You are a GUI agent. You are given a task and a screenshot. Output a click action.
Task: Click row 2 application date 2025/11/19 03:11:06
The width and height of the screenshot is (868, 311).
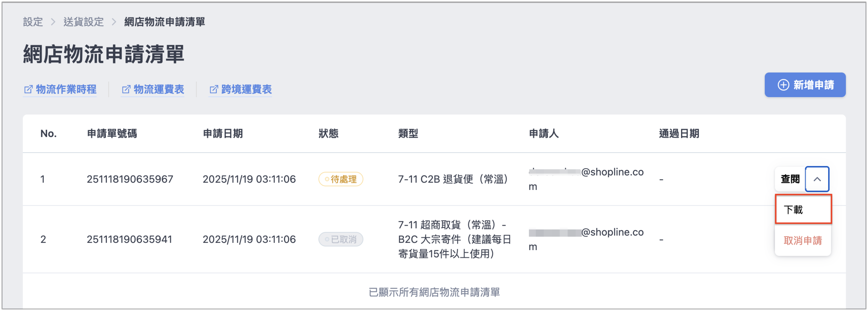point(249,239)
